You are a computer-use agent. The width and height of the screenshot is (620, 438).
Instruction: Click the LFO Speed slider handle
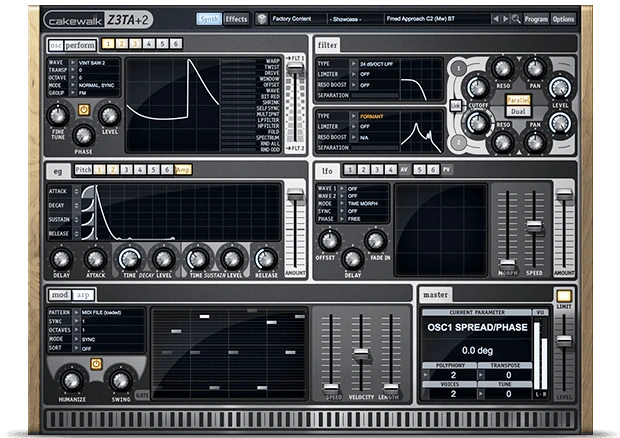pyautogui.click(x=534, y=226)
